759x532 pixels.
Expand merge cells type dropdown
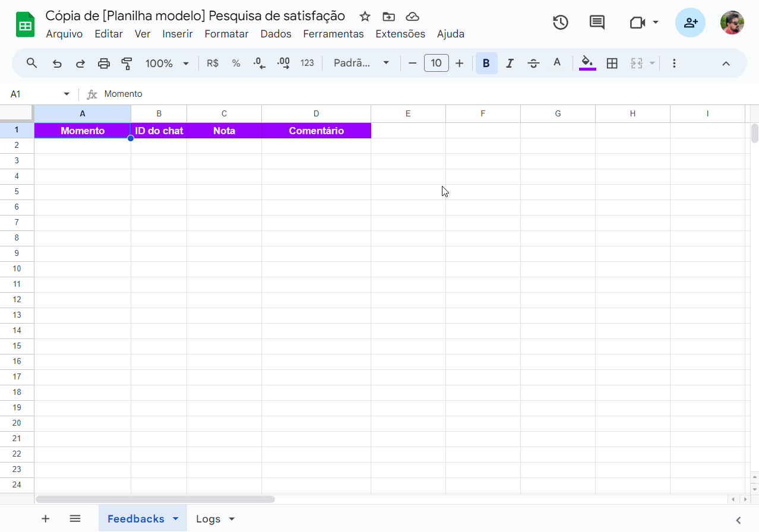(652, 63)
